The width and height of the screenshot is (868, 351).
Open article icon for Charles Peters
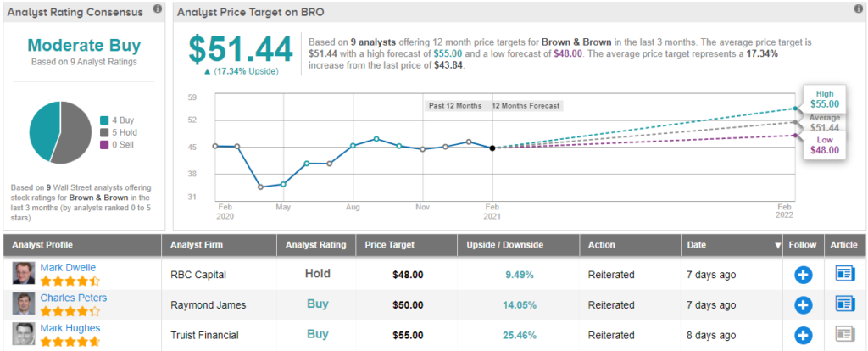point(845,304)
